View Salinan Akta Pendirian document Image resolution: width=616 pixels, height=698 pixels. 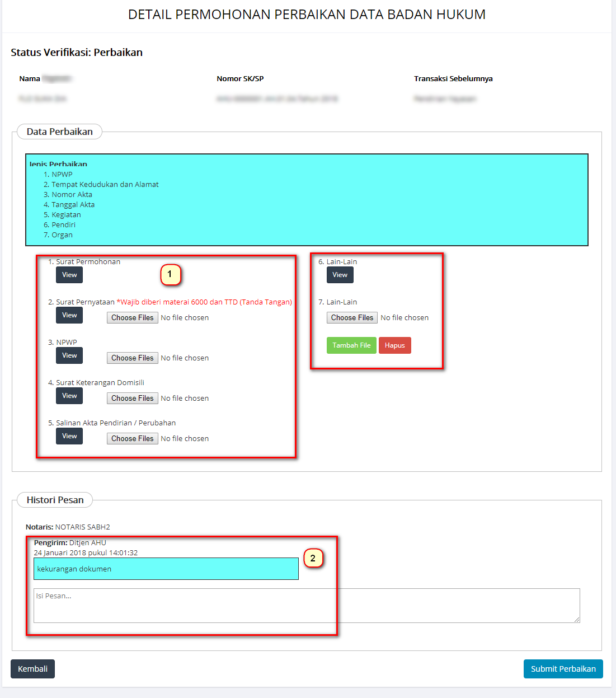69,436
